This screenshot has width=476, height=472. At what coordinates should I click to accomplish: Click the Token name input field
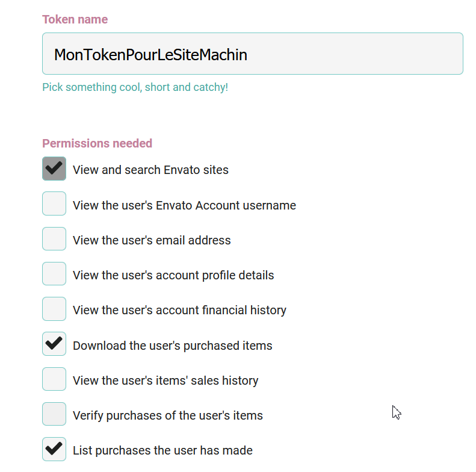pos(253,54)
